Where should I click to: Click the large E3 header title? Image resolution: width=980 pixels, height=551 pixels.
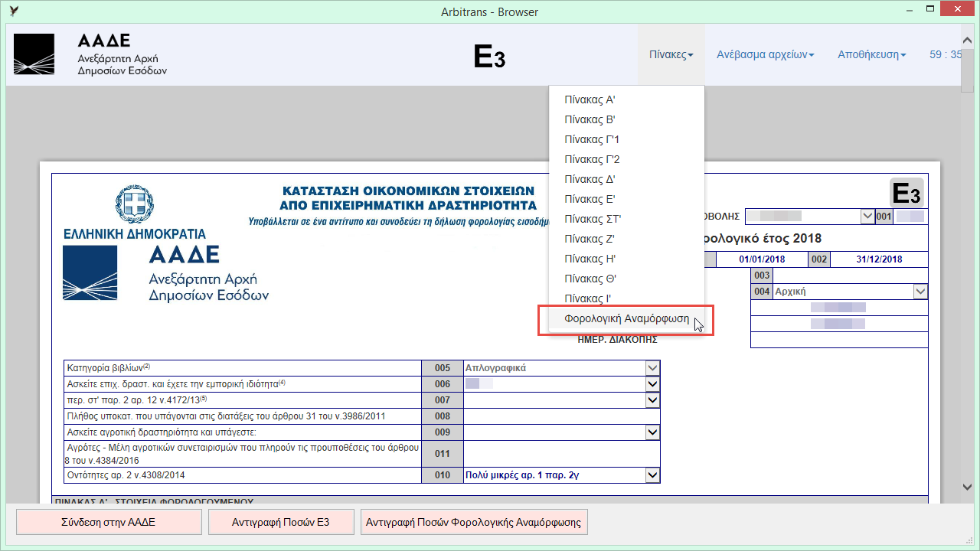tap(490, 57)
